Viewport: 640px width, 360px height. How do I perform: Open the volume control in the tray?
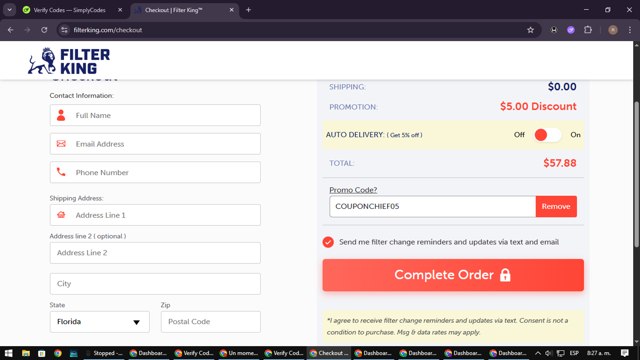(x=548, y=353)
